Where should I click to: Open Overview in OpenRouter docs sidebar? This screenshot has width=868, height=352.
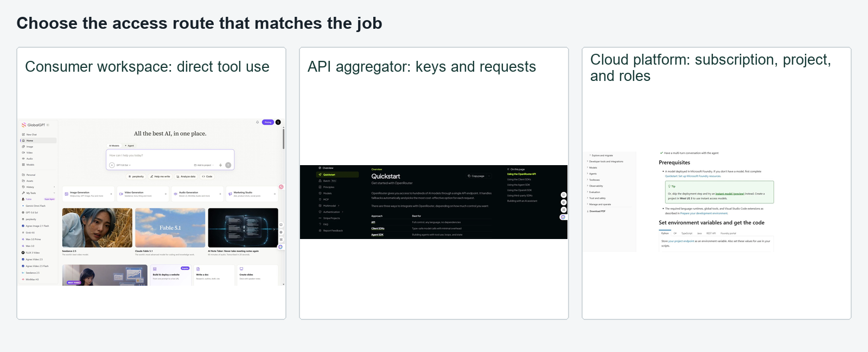coord(325,168)
